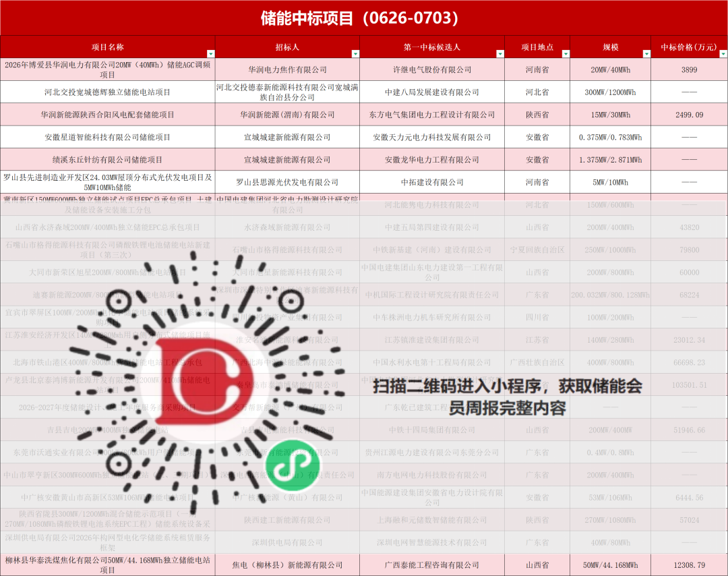Select the 第一中标候选人 header cell
The height and width of the screenshot is (576, 728).
coord(432,47)
